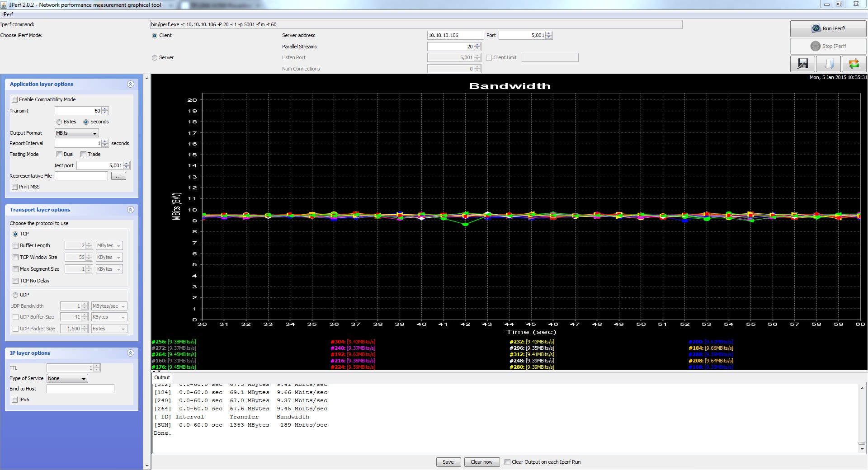The image size is (868, 470).
Task: Increase the Parallel Streams value
Action: 477,45
